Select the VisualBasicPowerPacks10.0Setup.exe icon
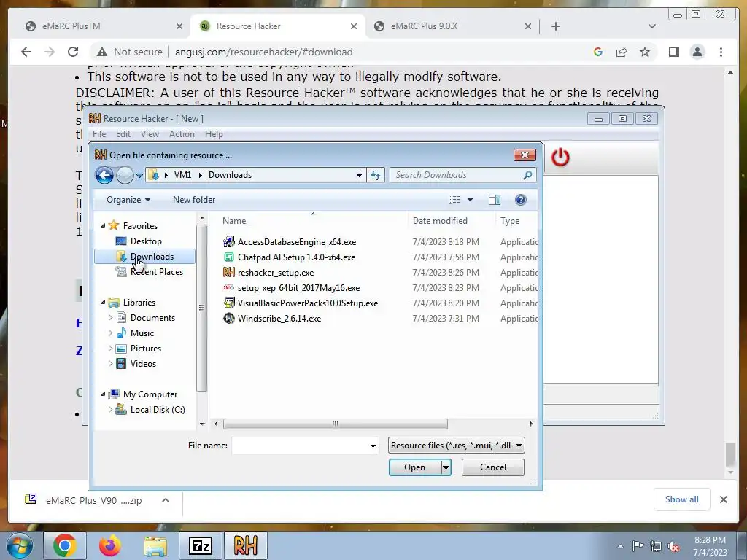This screenshot has width=747, height=560. pyautogui.click(x=229, y=303)
